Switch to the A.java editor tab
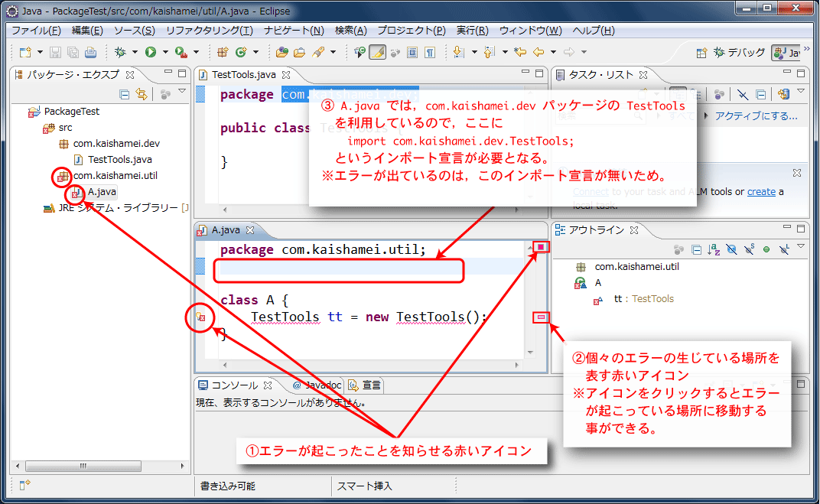820x504 pixels. (226, 230)
